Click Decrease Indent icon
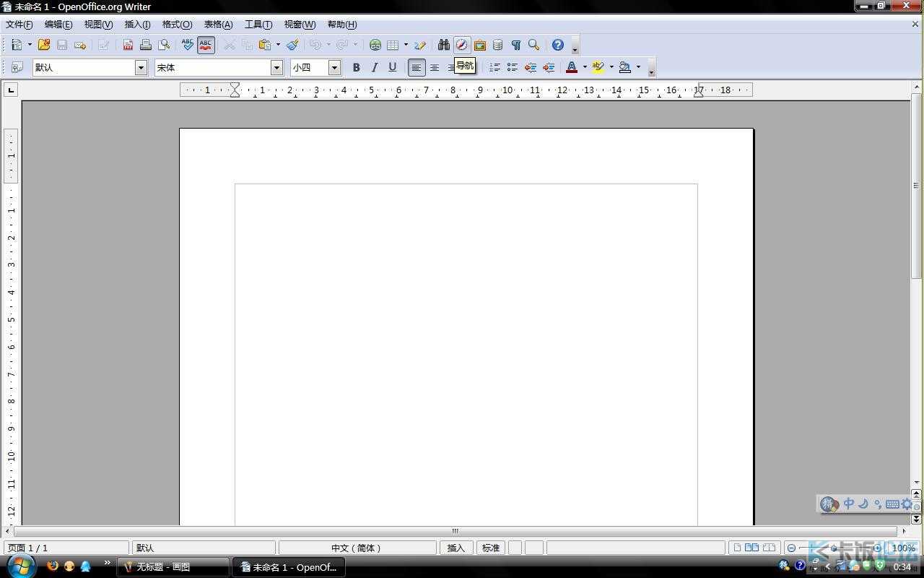 click(x=531, y=67)
